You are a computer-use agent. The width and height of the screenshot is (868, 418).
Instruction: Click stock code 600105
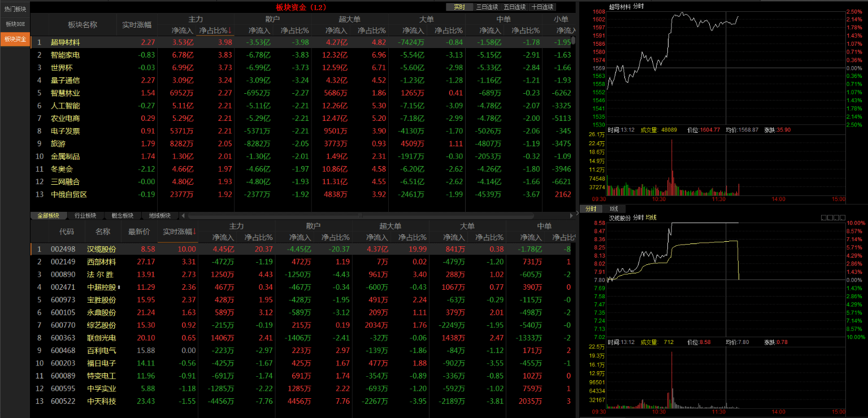[63, 312]
